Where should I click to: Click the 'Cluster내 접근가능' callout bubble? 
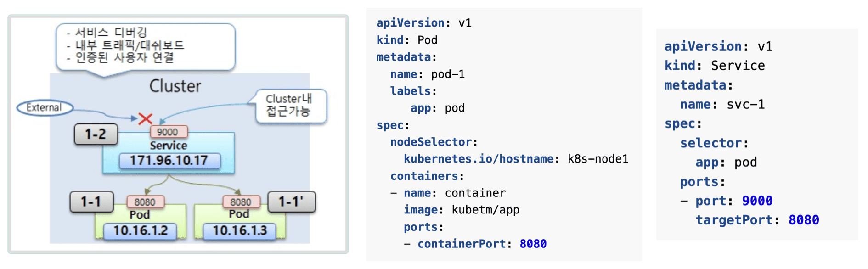point(290,105)
